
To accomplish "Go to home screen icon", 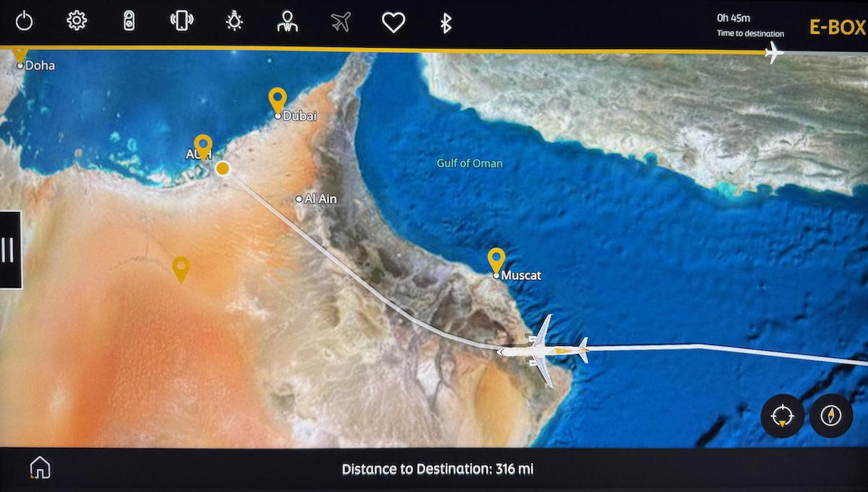I will 41,468.
